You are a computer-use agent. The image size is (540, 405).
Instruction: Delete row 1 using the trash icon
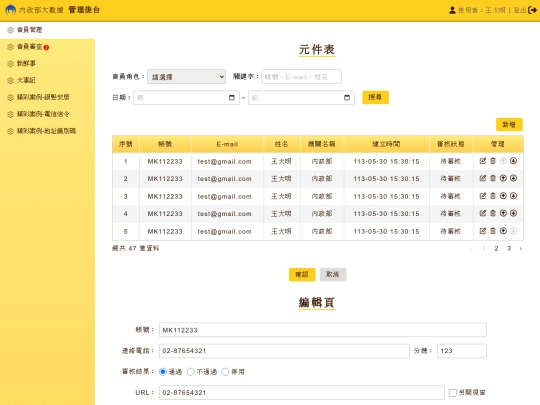[x=493, y=161]
